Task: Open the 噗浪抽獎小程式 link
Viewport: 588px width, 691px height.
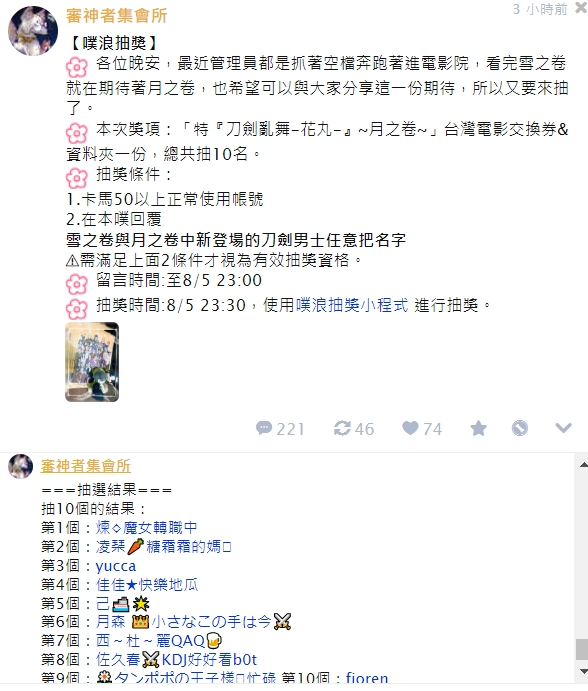Action: click(x=352, y=305)
